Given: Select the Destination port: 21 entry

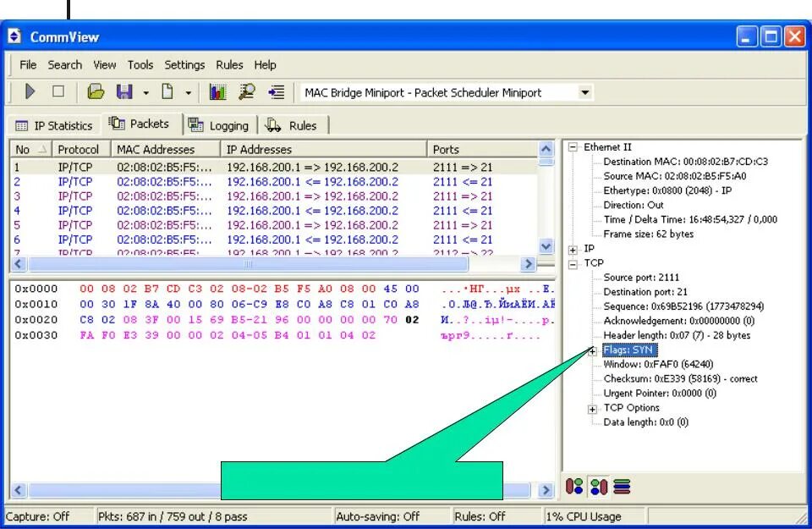Looking at the screenshot, I should (645, 292).
